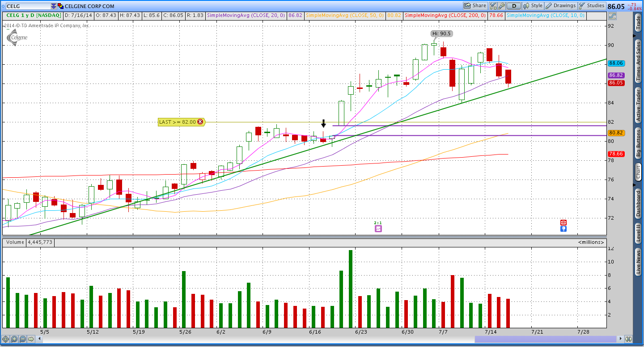The height and width of the screenshot is (347, 644).
Task: Click the red phone conference call icon
Action: (563, 222)
